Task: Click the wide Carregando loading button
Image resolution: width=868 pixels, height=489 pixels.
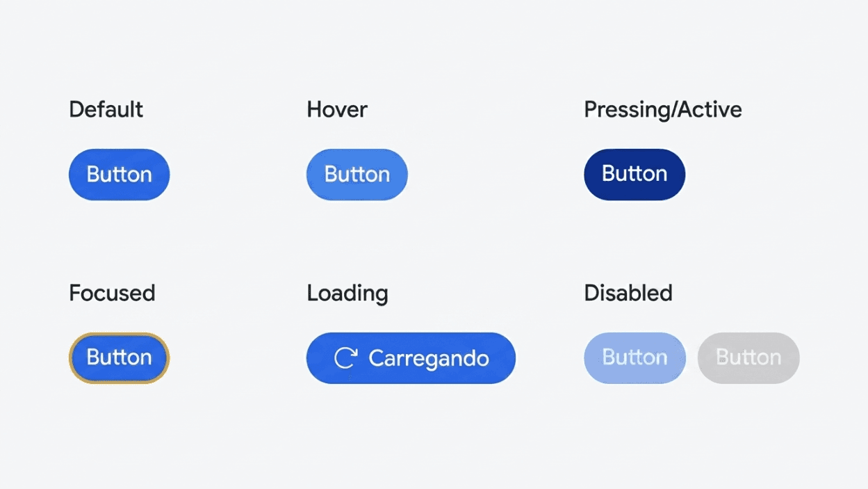Action: [x=411, y=358]
